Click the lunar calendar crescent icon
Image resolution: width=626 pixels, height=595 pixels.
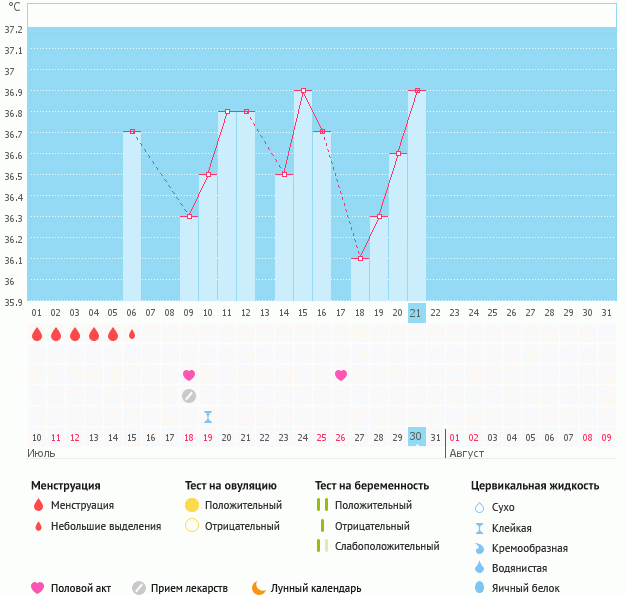[259, 588]
